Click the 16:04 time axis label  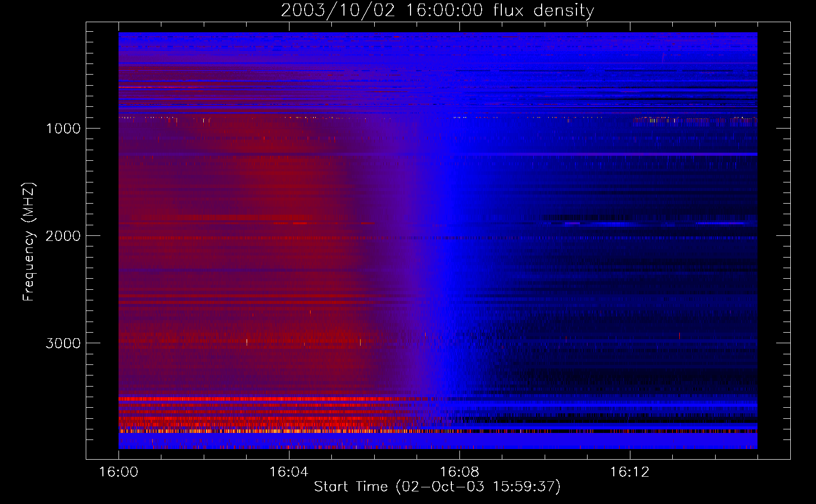pyautogui.click(x=289, y=472)
